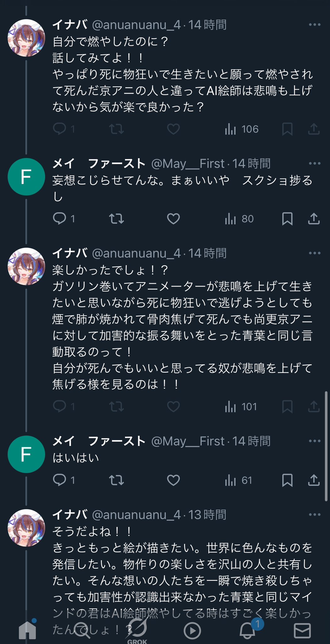Share the 妄想こじらせてんな reply
The height and width of the screenshot is (644, 330).
coord(314,219)
